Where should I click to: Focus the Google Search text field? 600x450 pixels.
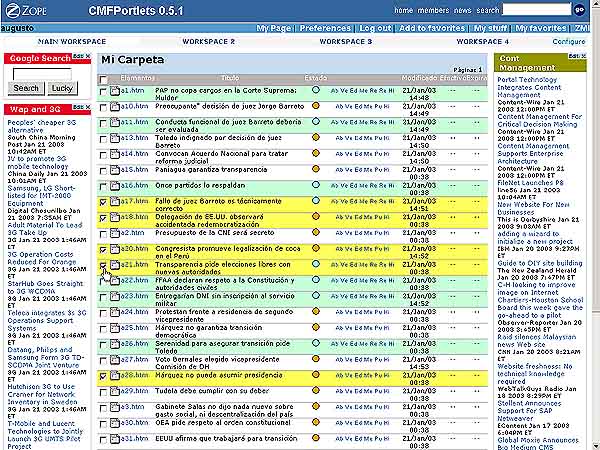click(x=42, y=74)
